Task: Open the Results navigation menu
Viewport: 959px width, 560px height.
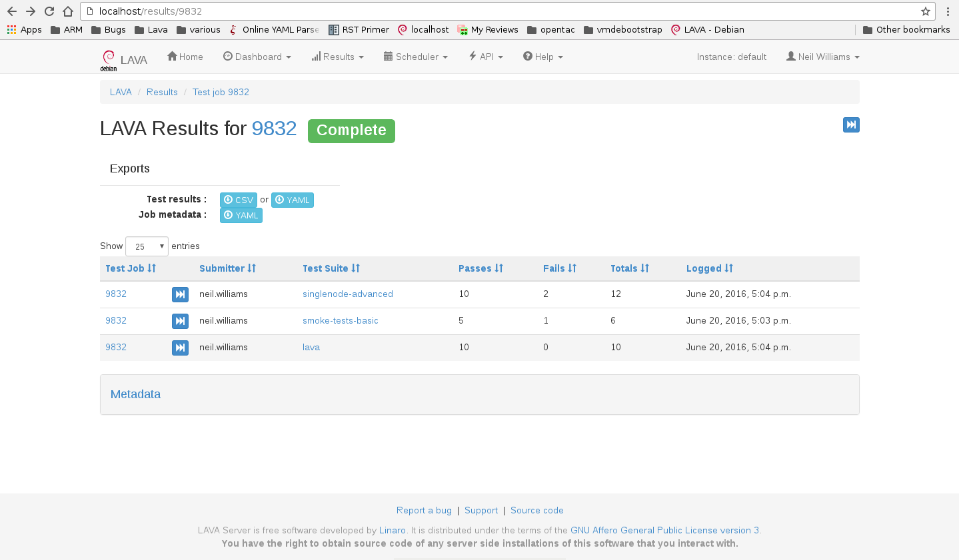Action: [x=337, y=57]
